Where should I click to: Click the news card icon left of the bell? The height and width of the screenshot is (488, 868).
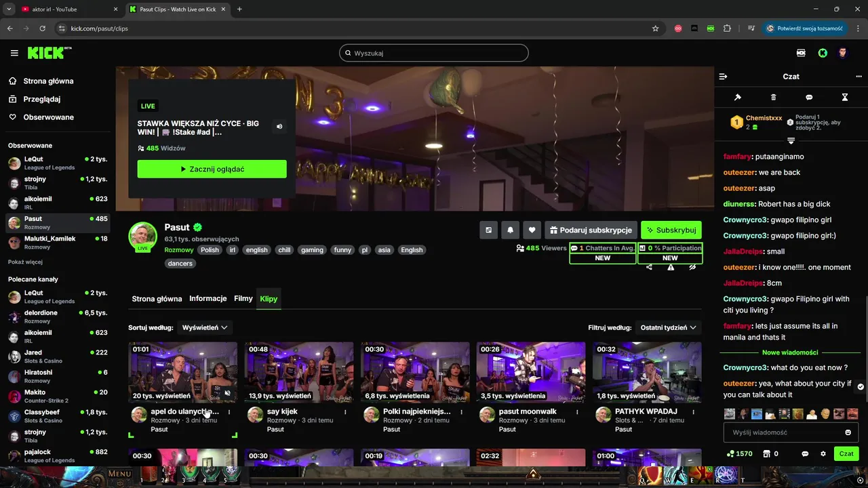(488, 230)
